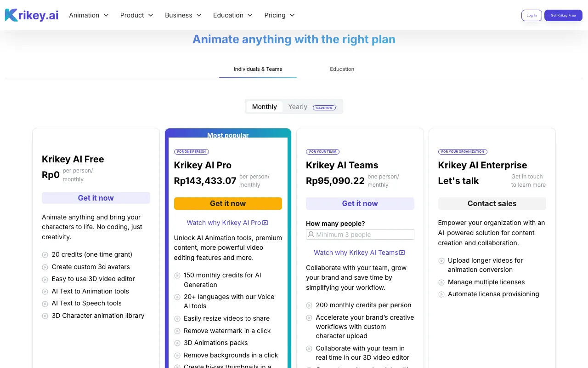Click the Krikey AI Free heading
588x368 pixels.
click(73, 159)
